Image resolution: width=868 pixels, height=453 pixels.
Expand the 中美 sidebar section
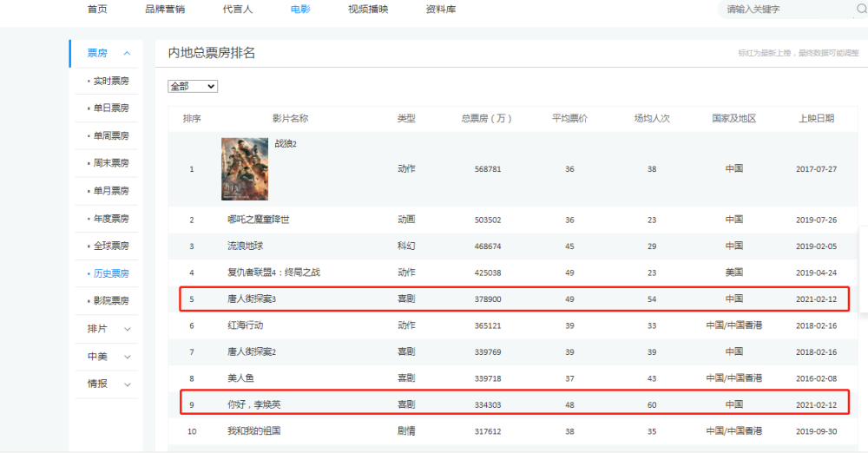[x=128, y=357]
